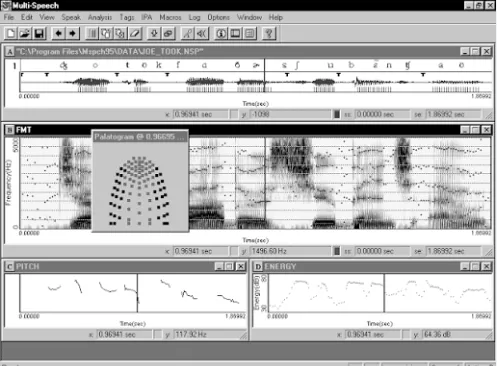
Task: Open the IPA menu
Action: (147, 17)
